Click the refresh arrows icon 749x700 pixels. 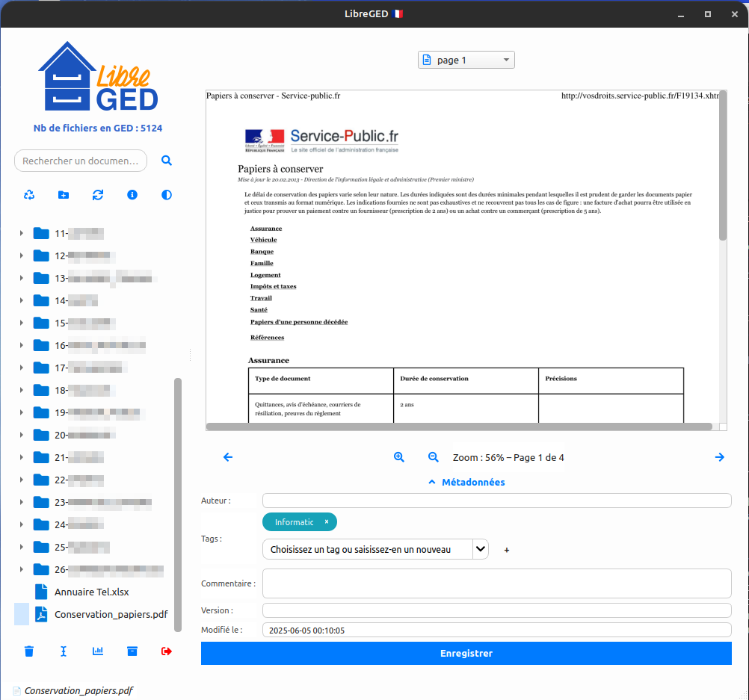point(98,195)
